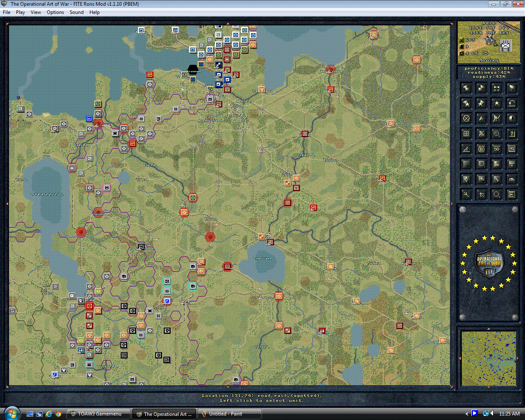Click the right arrow with star button
This screenshot has width=525, height=420.
(481, 103)
